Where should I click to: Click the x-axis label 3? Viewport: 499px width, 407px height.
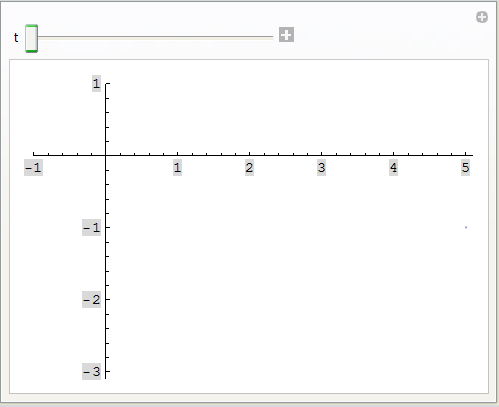tap(321, 167)
